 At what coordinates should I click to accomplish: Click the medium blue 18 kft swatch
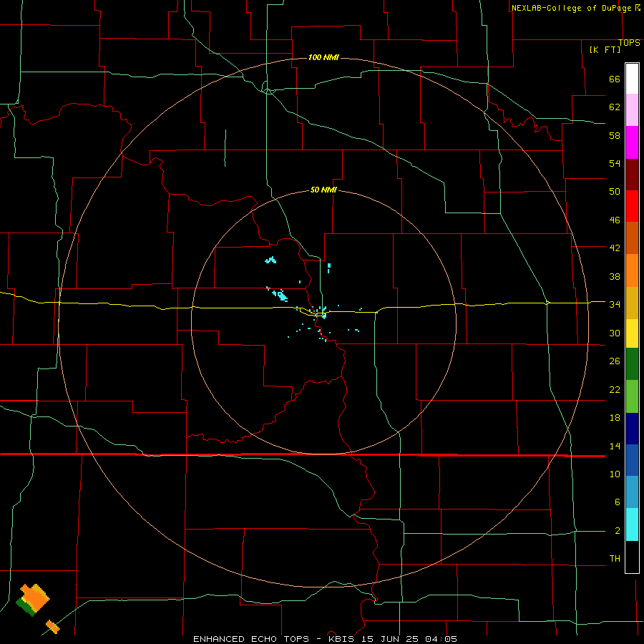tap(632, 460)
